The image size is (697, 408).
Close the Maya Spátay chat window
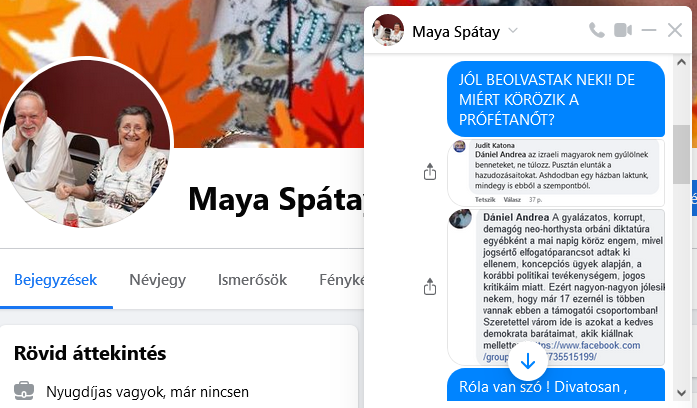[675, 30]
